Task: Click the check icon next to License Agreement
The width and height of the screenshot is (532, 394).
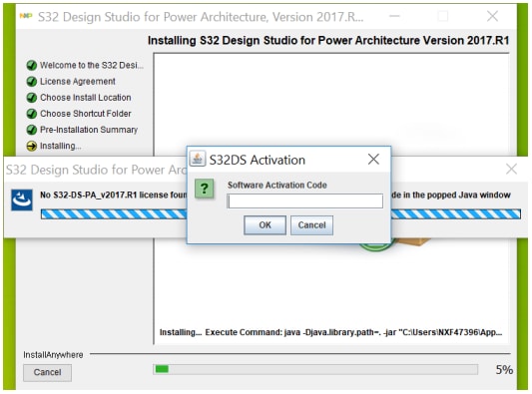Action: [x=32, y=82]
